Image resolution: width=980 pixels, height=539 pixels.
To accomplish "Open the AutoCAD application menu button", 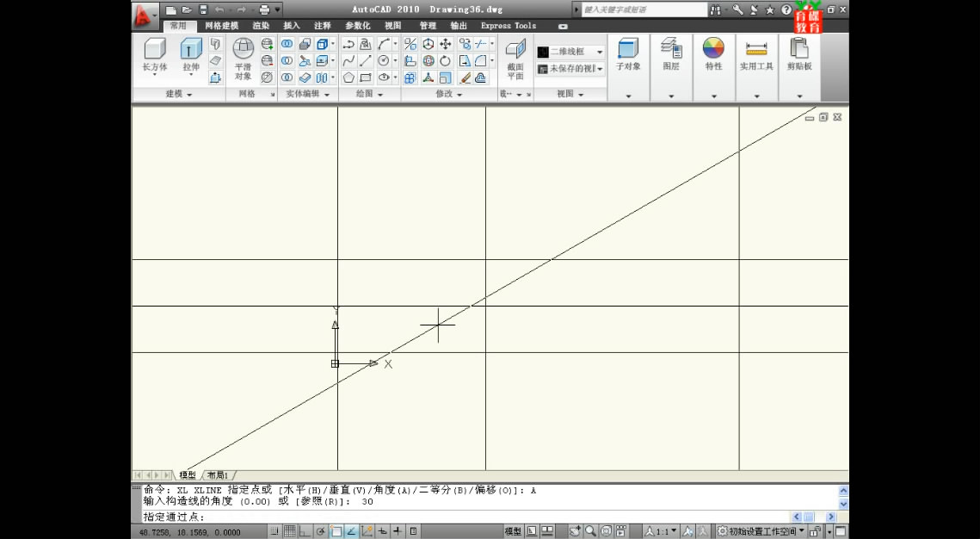I will point(145,15).
